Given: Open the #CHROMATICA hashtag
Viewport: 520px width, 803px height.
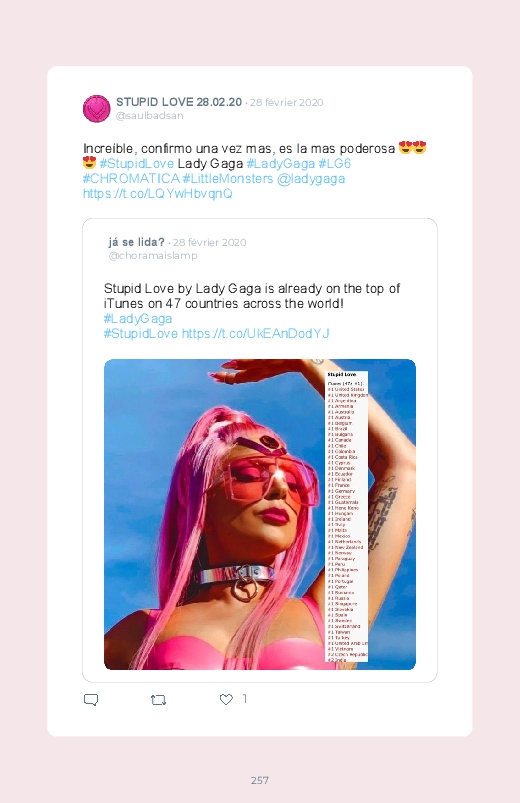Looking at the screenshot, I should (x=131, y=179).
